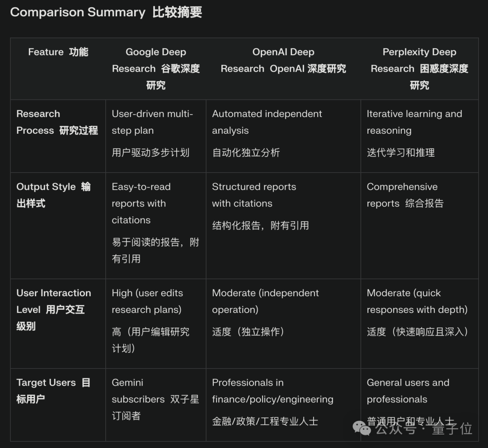The width and height of the screenshot is (488, 448).
Task: Click the 'Output Style 输出样式' row label
Action: (x=53, y=195)
